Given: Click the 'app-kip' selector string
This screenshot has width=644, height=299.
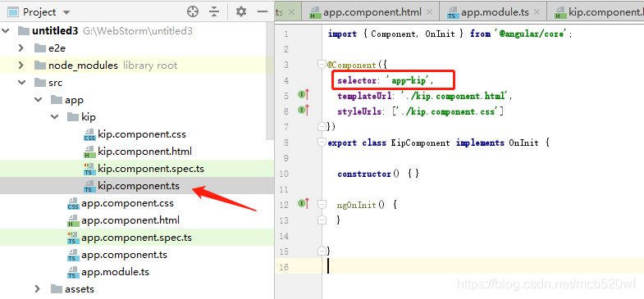Looking at the screenshot, I should coord(409,80).
